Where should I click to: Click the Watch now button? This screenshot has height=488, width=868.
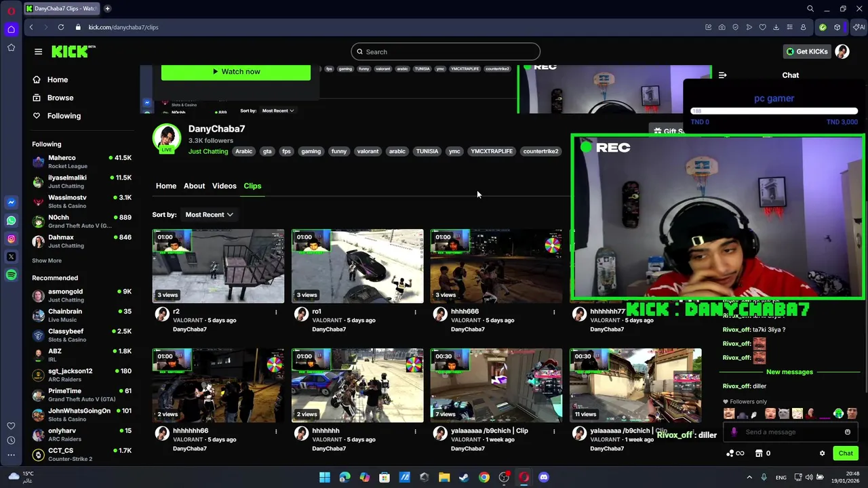pyautogui.click(x=236, y=72)
